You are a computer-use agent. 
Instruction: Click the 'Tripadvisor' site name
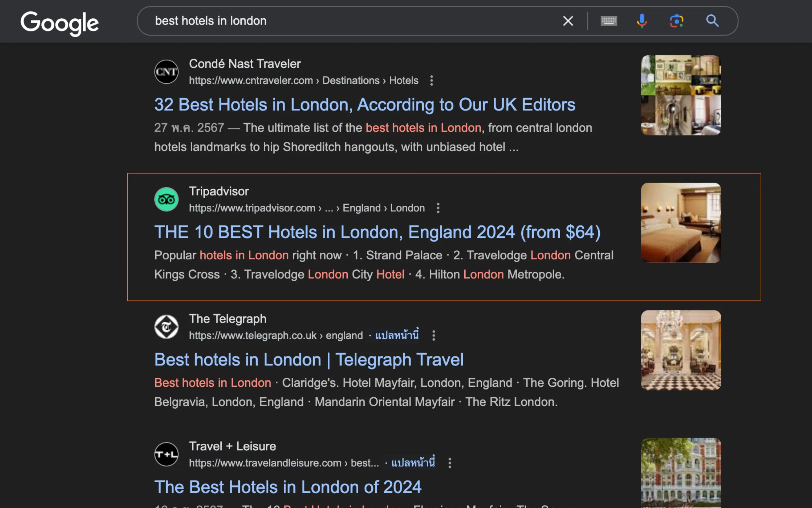point(219,191)
